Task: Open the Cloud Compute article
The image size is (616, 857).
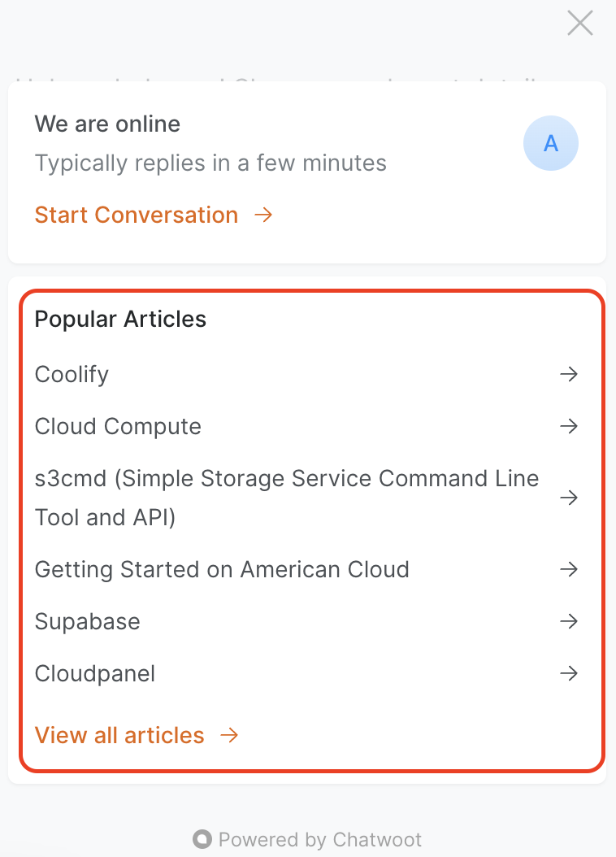Action: pos(118,426)
